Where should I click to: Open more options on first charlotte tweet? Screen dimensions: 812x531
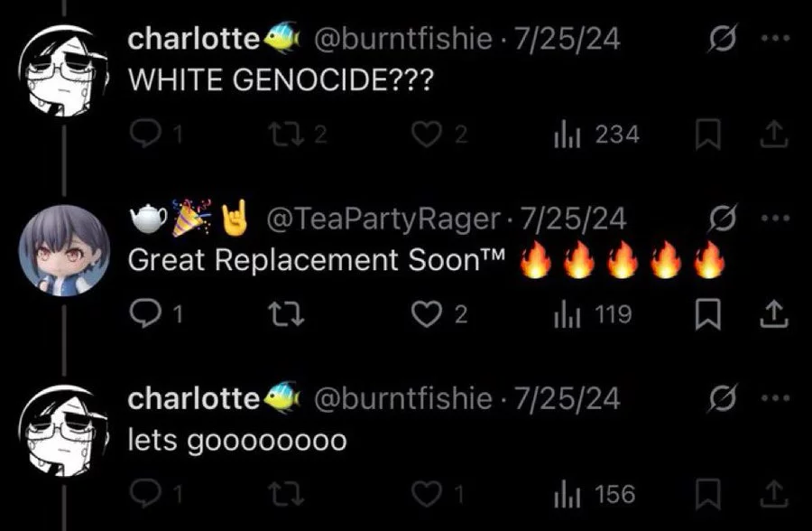[775, 37]
